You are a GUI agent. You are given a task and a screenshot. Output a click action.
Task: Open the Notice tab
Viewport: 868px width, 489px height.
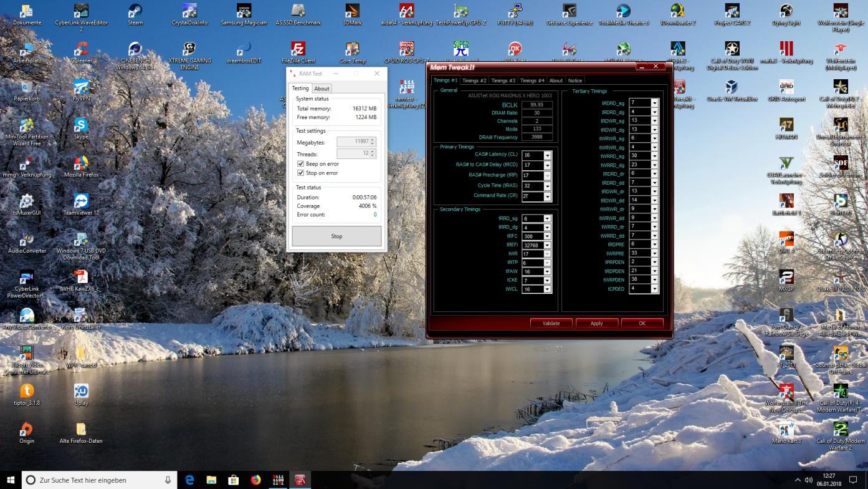[x=575, y=80]
